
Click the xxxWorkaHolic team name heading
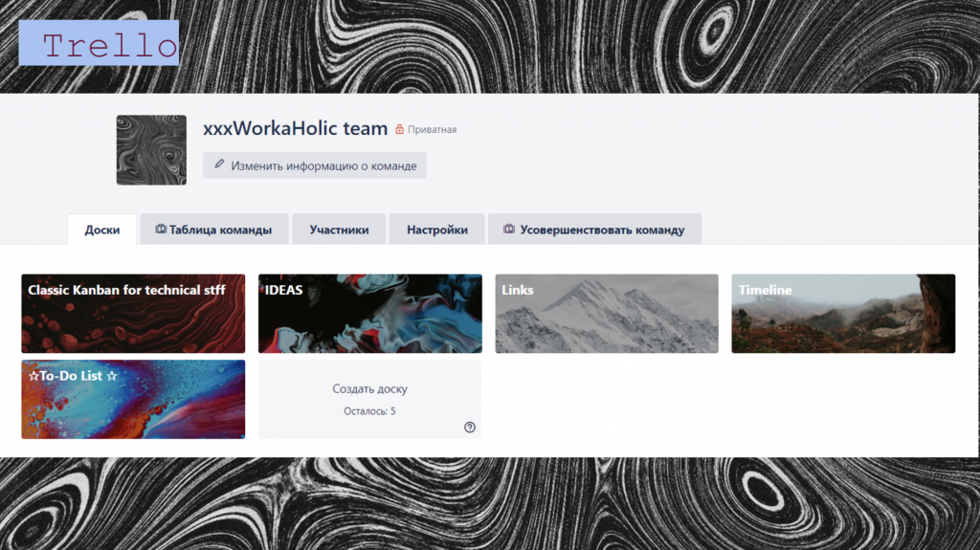coord(295,128)
